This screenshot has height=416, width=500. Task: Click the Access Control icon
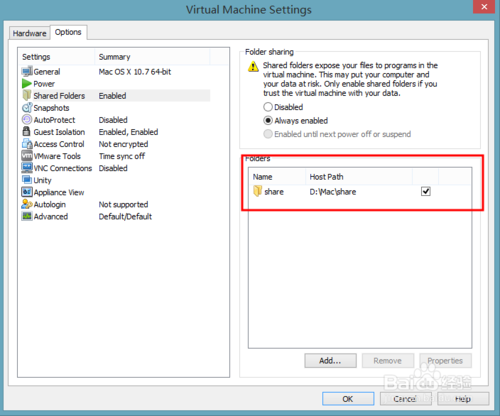[x=27, y=144]
